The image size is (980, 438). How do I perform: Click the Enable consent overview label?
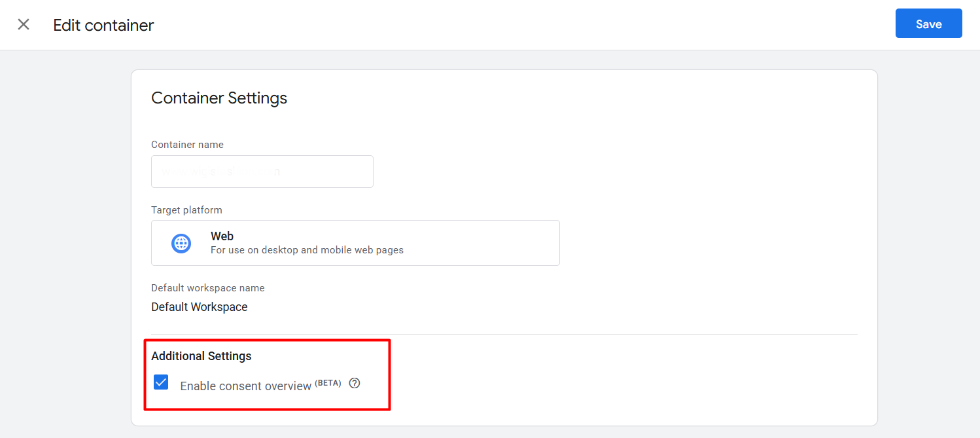pos(245,386)
